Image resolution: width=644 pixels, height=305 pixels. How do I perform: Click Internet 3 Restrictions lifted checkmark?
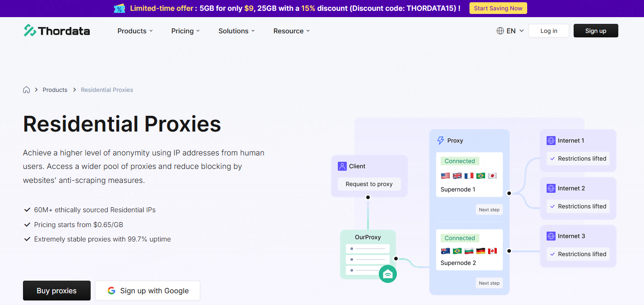[552, 254]
